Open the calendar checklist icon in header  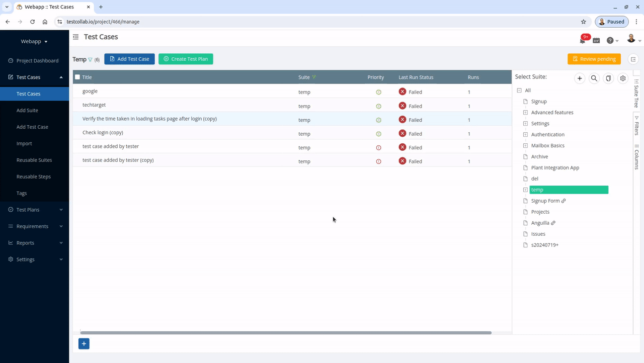[x=596, y=40]
